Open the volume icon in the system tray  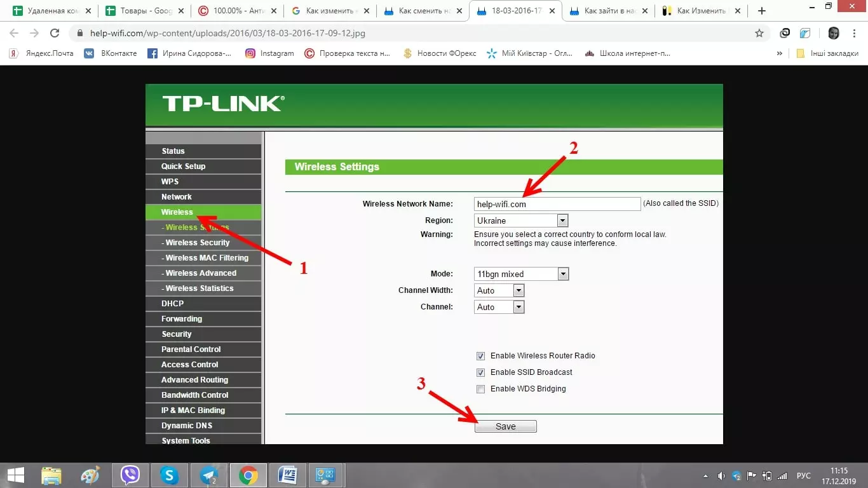721,475
